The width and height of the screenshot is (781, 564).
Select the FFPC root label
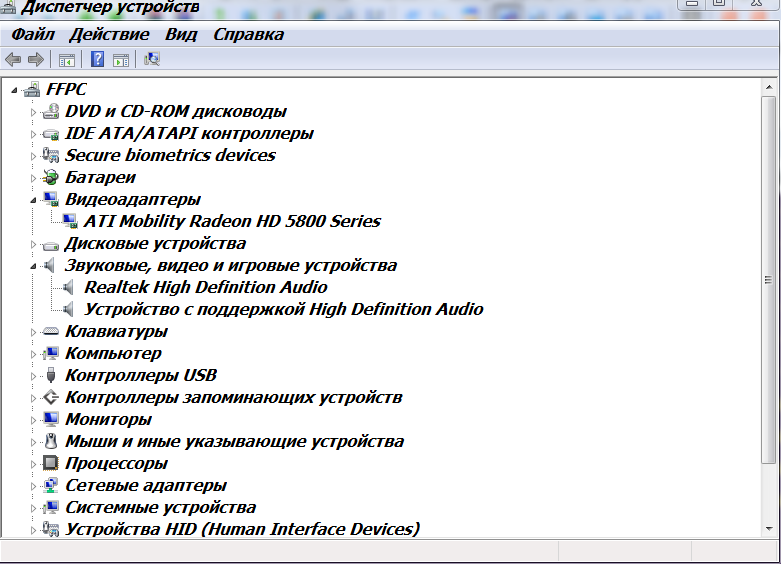point(66,89)
